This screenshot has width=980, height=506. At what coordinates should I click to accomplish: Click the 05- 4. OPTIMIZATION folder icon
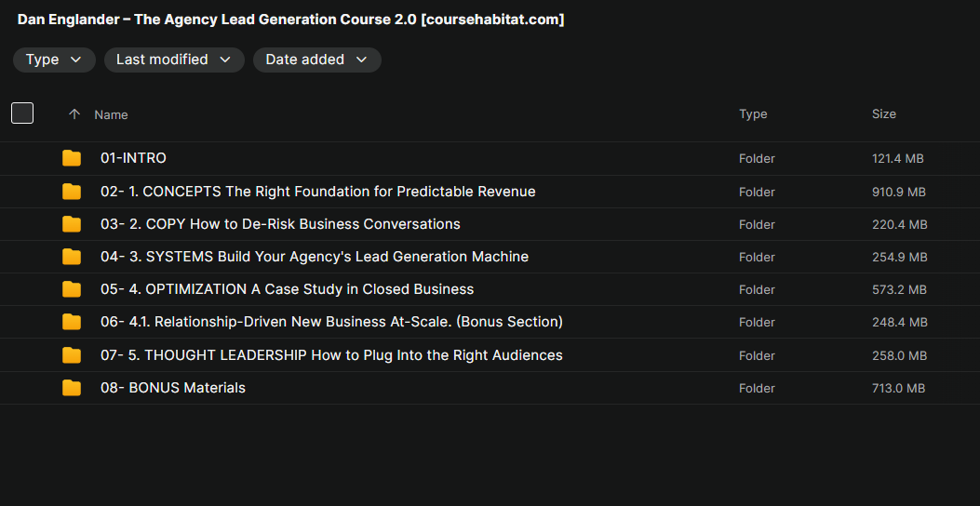[x=72, y=289]
